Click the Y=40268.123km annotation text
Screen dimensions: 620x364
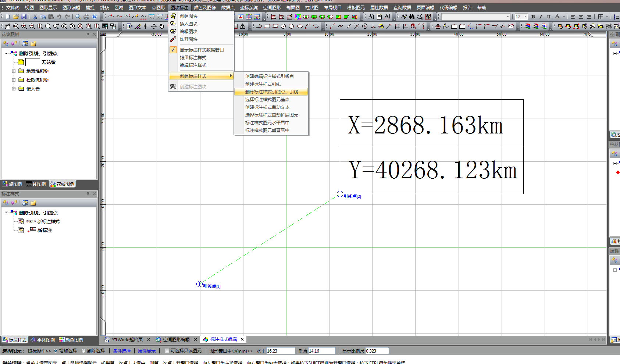point(433,170)
